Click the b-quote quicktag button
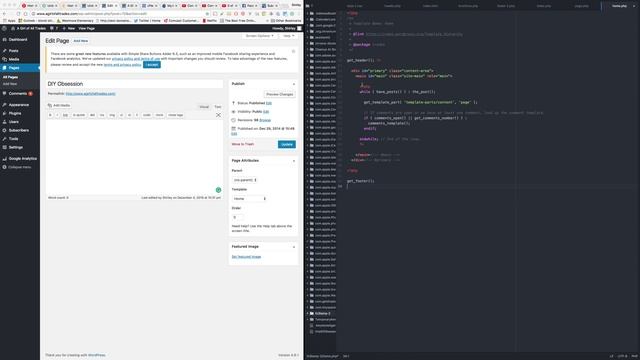 coord(79,115)
